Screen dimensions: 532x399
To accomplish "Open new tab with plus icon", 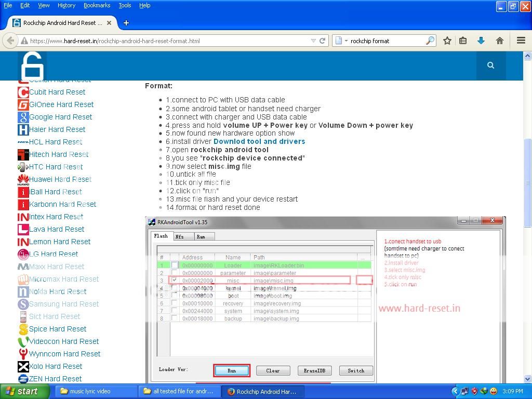I will pos(126,23).
